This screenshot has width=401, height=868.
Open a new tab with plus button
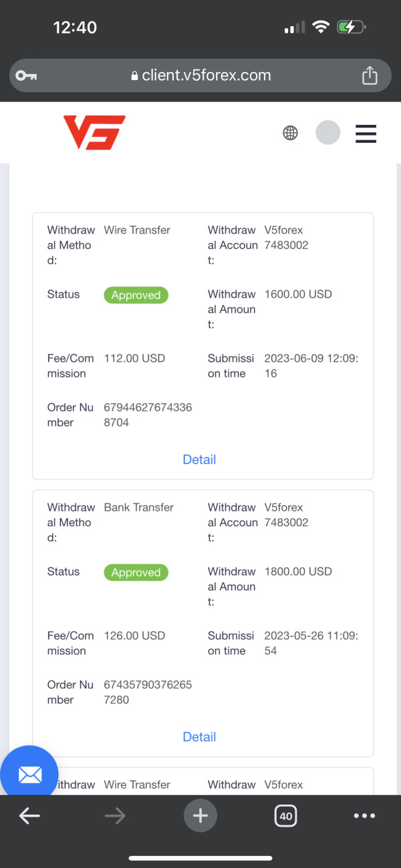click(x=200, y=815)
